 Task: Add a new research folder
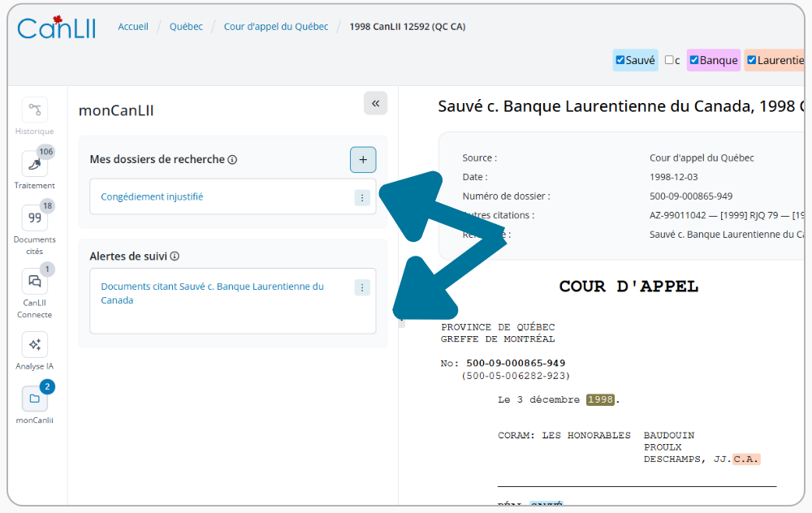pos(363,160)
